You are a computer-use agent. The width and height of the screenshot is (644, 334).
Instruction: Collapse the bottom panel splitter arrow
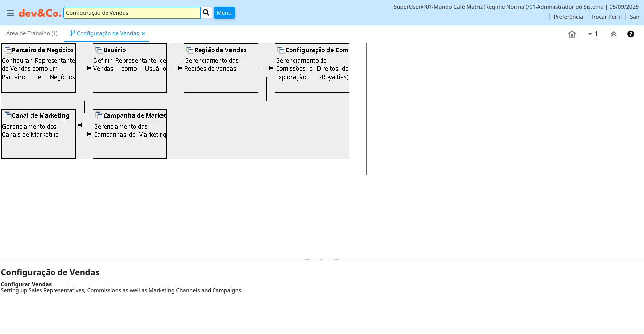322,259
